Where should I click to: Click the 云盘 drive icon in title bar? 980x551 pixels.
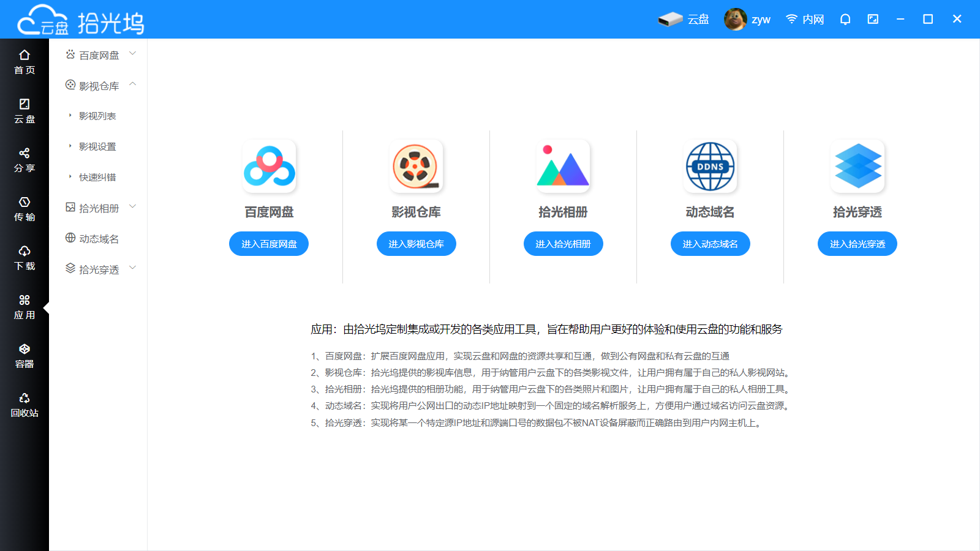click(x=670, y=20)
